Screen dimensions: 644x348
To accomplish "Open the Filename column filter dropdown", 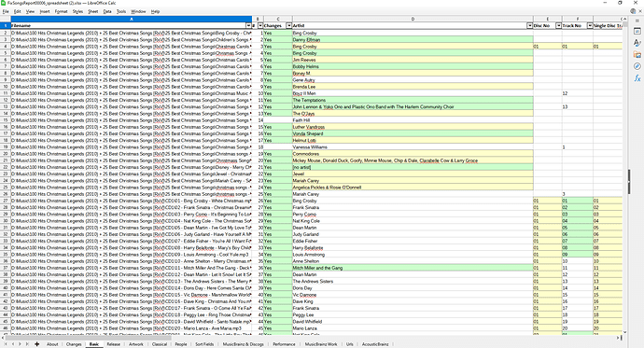I will (248, 25).
